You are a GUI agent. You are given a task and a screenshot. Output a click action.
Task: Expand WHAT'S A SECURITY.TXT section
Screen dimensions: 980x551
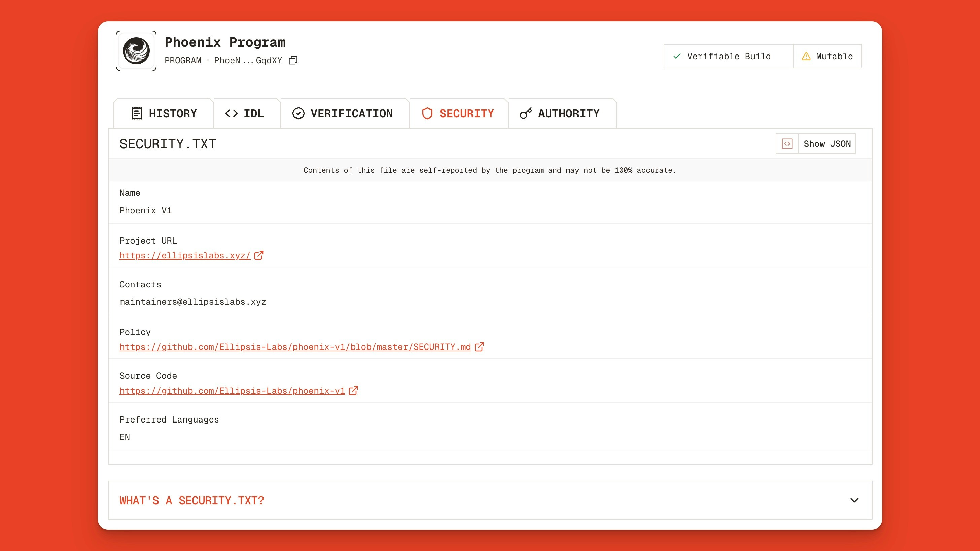(191, 501)
